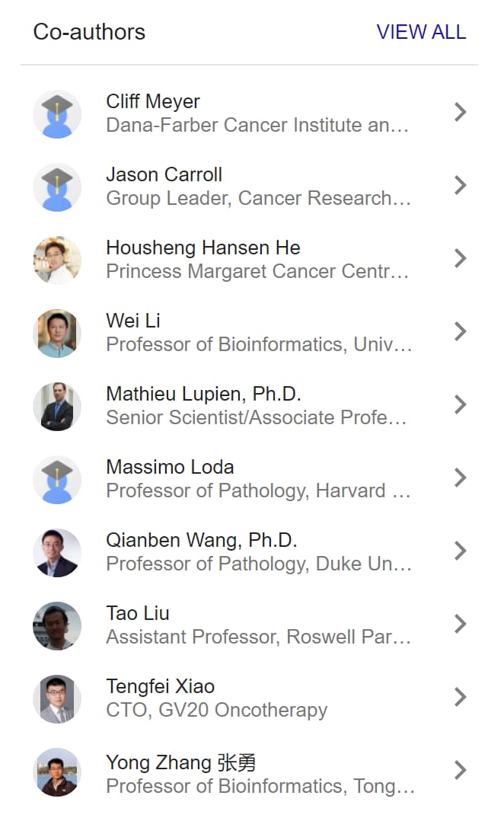
Task: Select the Co-authors section heading
Action: tap(88, 32)
